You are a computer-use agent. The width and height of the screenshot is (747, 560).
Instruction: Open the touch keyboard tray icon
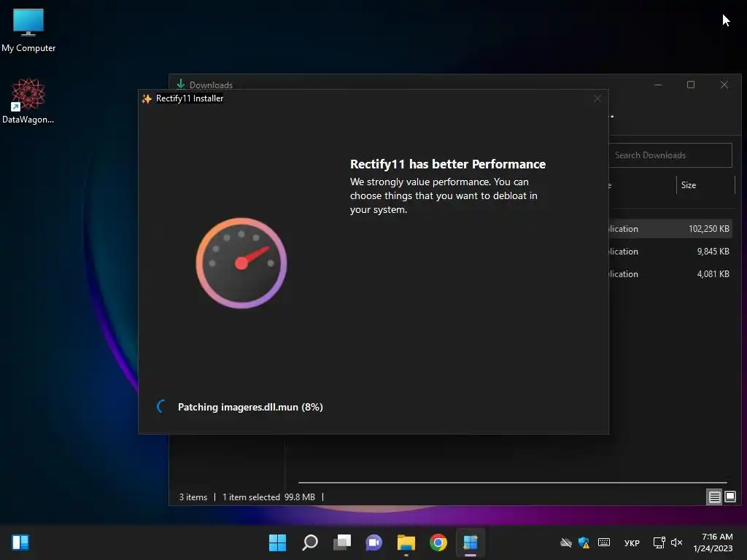pos(603,542)
